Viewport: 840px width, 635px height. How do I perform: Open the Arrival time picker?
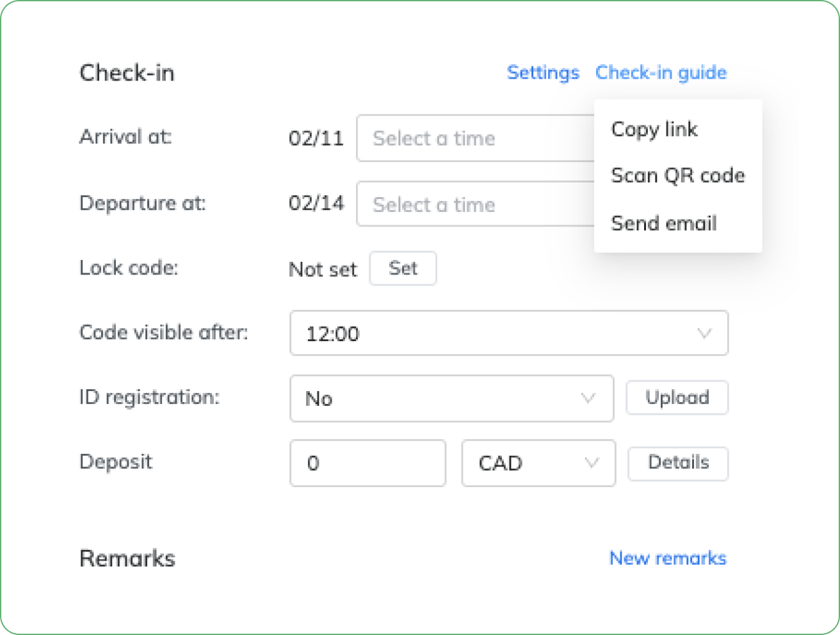(x=476, y=138)
